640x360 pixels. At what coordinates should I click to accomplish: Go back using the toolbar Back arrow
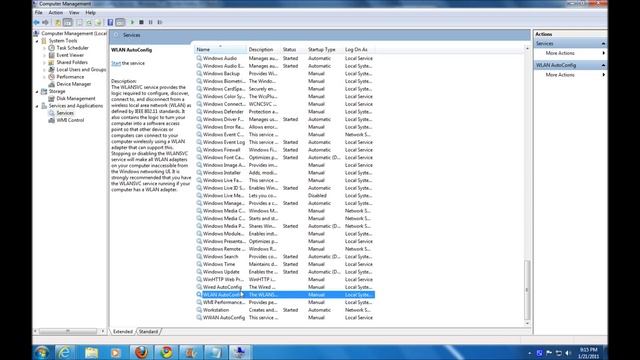37,22
